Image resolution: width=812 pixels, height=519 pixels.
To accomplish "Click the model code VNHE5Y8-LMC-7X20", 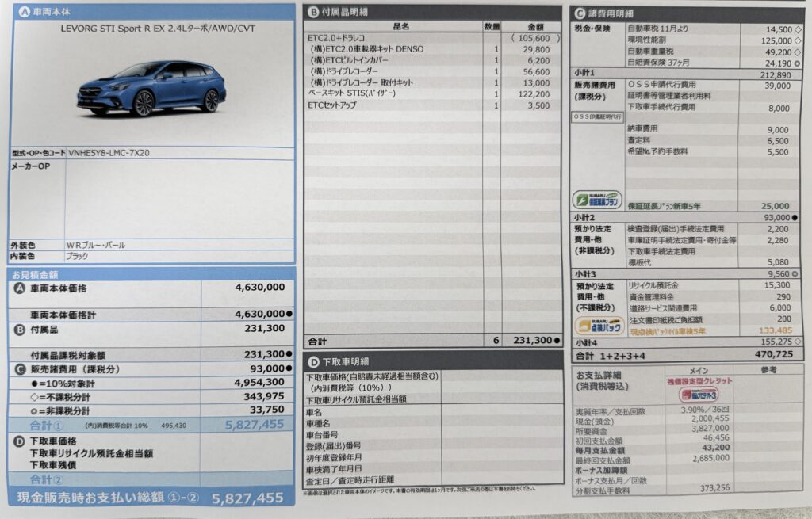I will [x=109, y=153].
